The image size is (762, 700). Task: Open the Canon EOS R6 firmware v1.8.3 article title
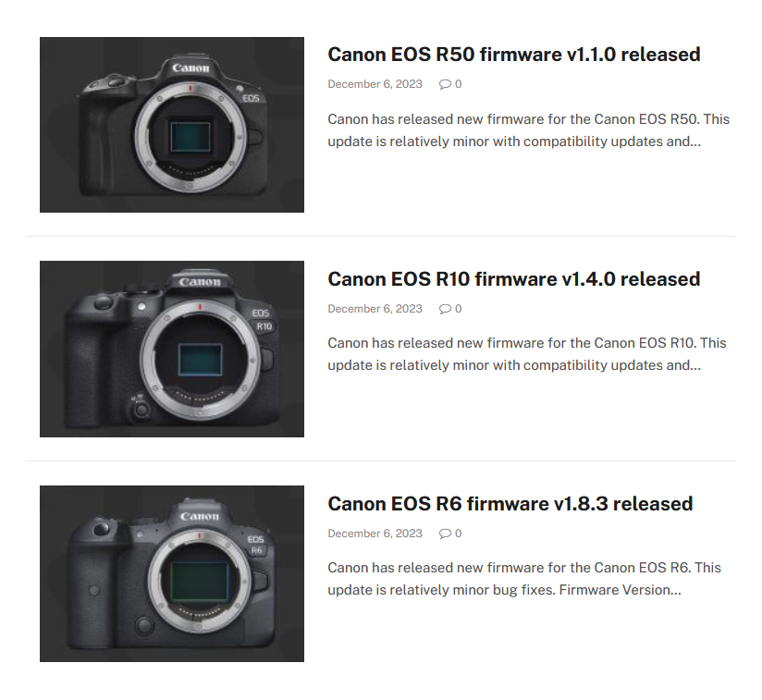(x=510, y=504)
